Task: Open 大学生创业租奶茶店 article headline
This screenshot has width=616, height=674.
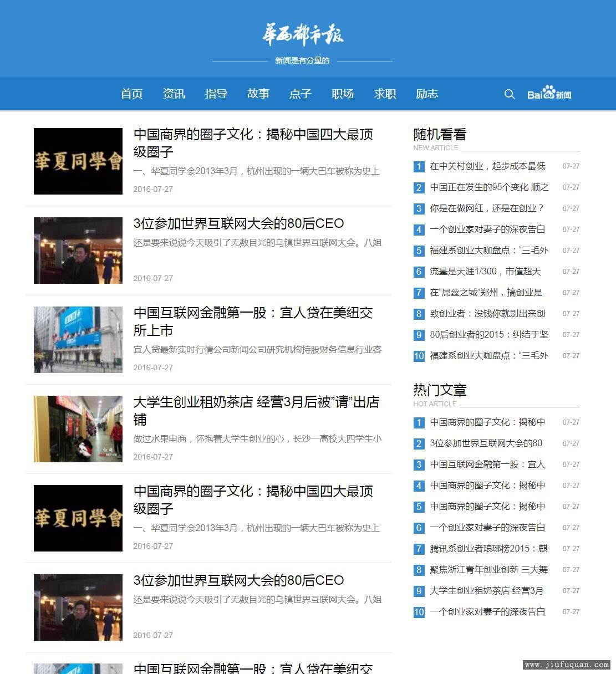Action: (256, 411)
